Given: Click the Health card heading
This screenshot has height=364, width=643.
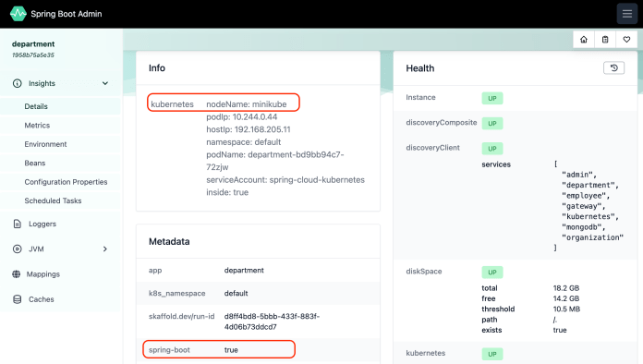Looking at the screenshot, I should pos(420,68).
